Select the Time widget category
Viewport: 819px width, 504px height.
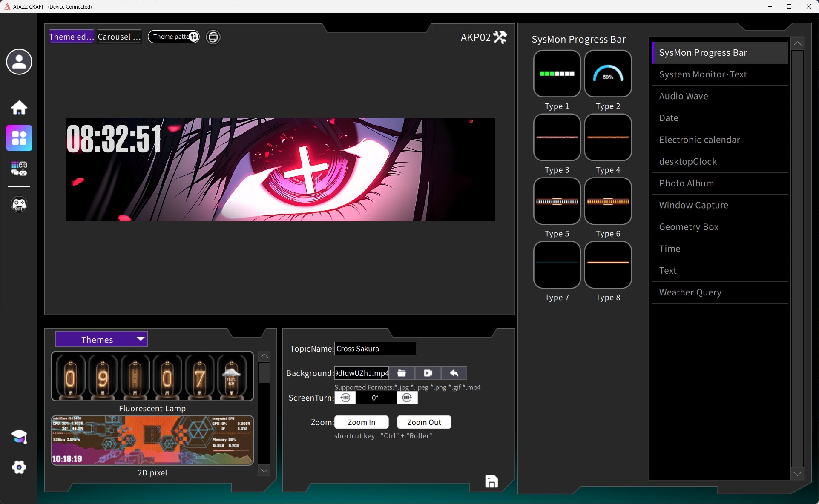point(720,249)
